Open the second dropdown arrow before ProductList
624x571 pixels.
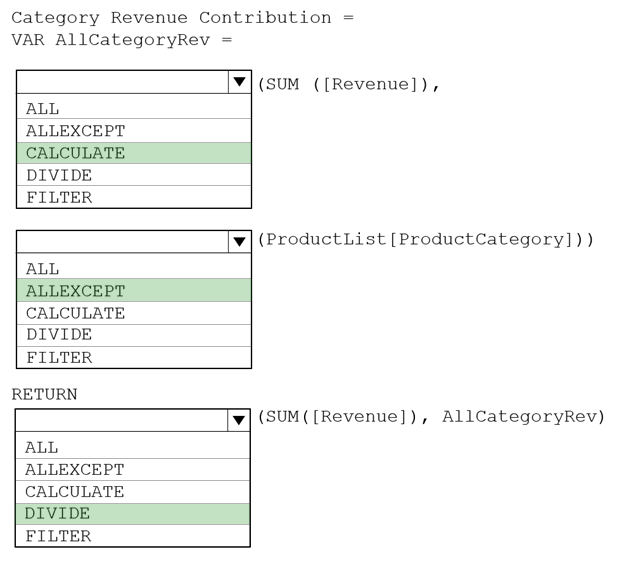240,242
